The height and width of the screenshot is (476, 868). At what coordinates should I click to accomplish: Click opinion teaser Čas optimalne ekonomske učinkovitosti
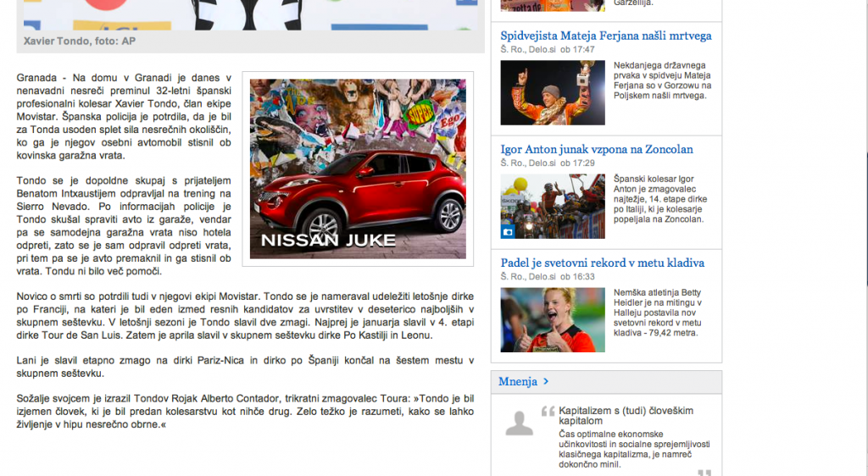(634, 450)
